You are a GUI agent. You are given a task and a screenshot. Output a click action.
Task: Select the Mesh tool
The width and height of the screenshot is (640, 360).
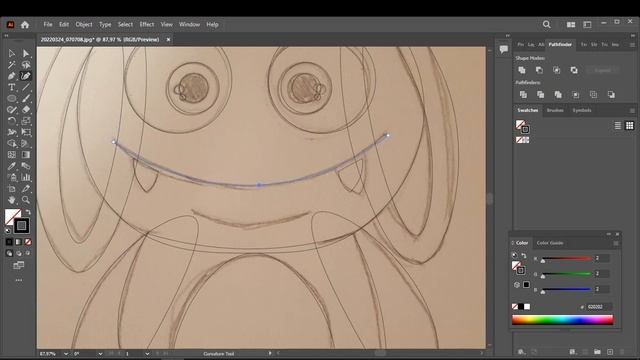11,155
